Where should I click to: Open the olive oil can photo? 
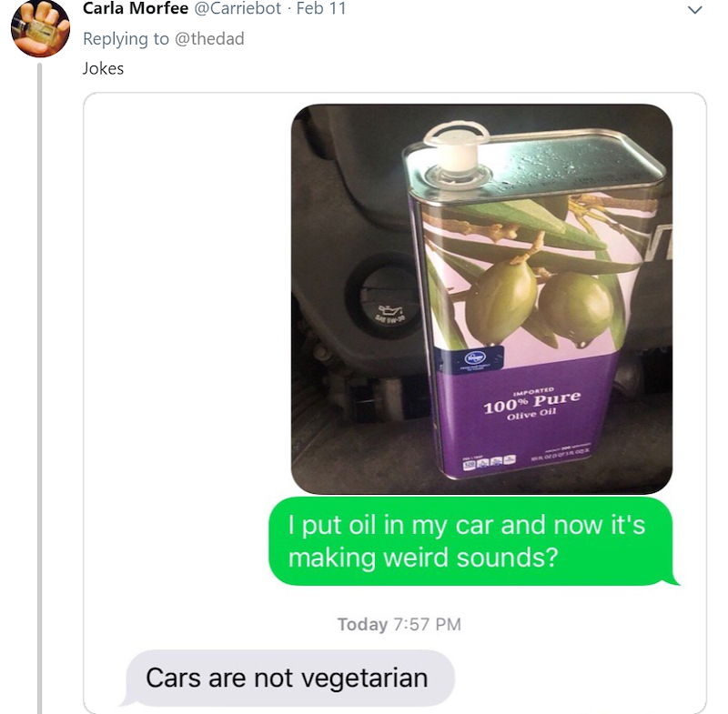481,298
